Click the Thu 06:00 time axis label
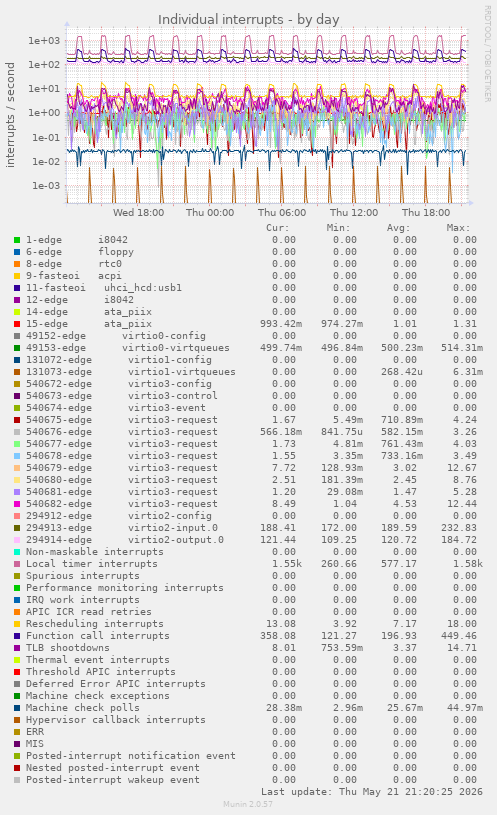This screenshot has width=497, height=815. [x=282, y=213]
